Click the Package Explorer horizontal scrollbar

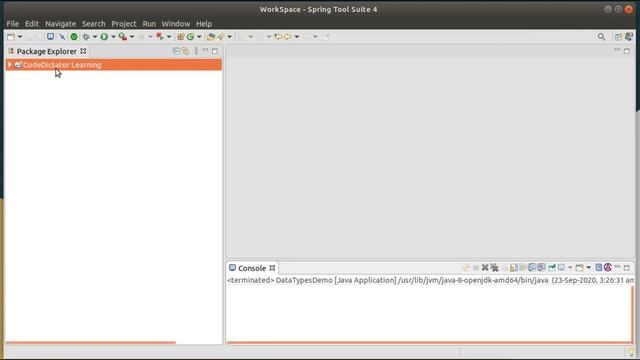point(91,342)
